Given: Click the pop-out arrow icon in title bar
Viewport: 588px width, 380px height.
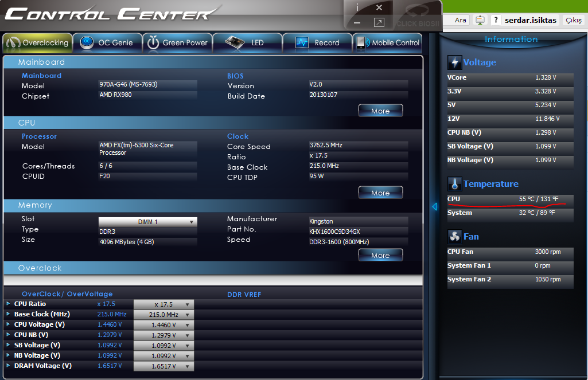Looking at the screenshot, I should 379,22.
